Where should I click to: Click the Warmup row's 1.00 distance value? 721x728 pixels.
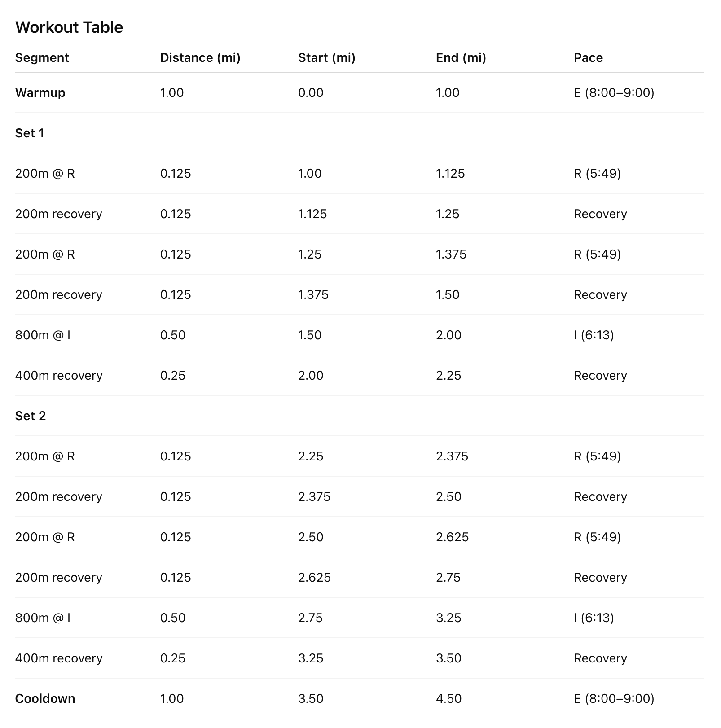point(172,93)
